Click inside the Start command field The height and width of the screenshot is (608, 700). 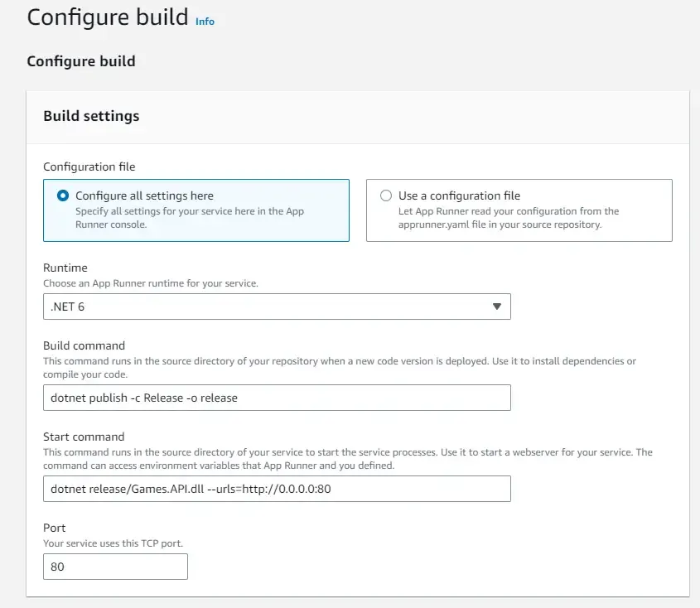point(278,489)
